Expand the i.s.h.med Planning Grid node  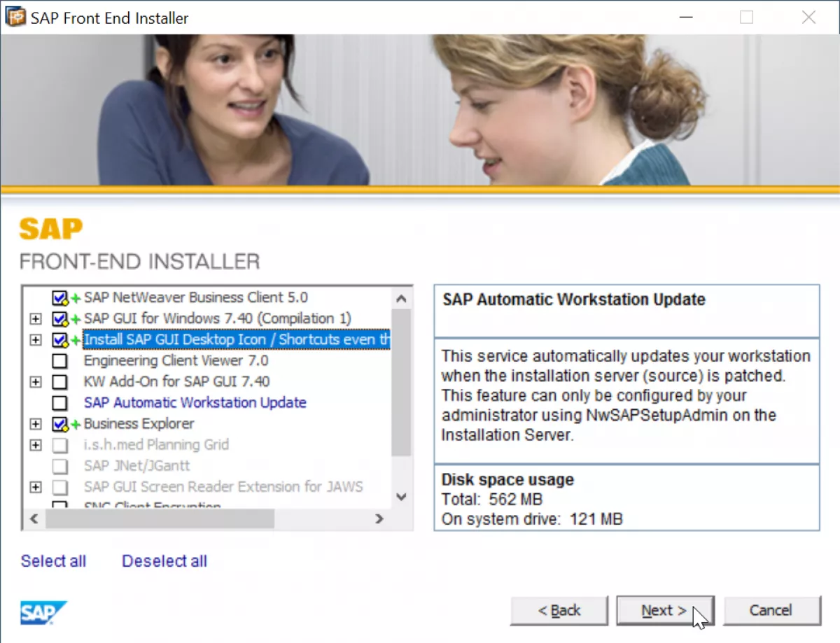(36, 445)
